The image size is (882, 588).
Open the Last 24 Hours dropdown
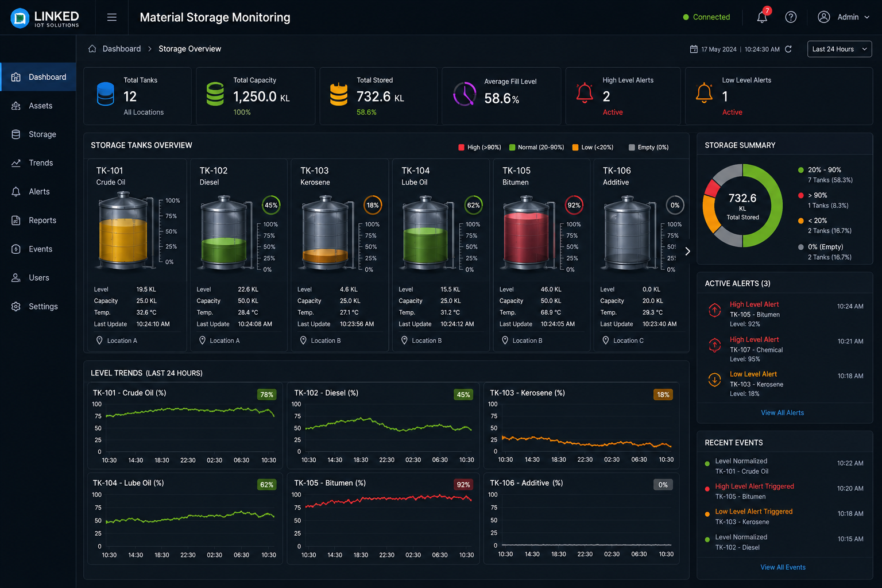pos(840,49)
